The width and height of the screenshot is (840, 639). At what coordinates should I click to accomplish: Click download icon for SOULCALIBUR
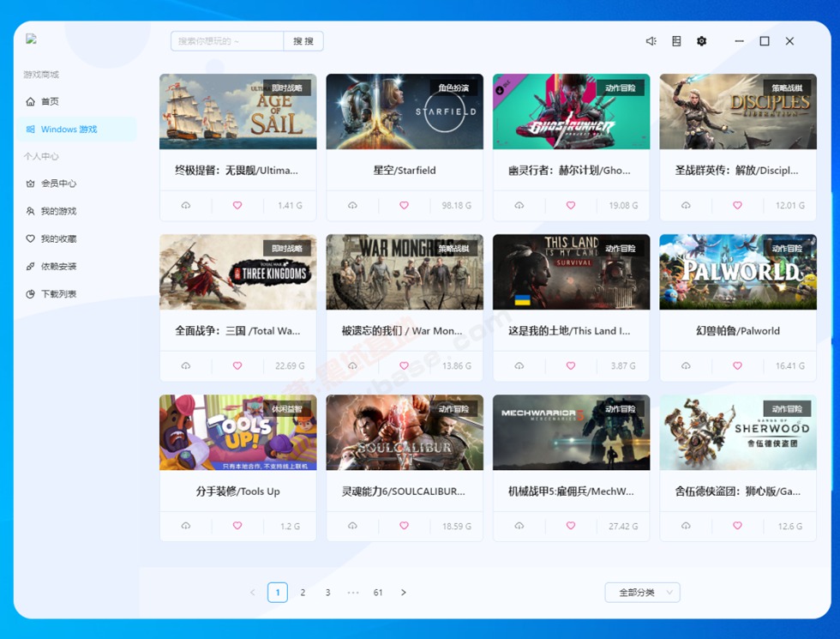(x=352, y=526)
